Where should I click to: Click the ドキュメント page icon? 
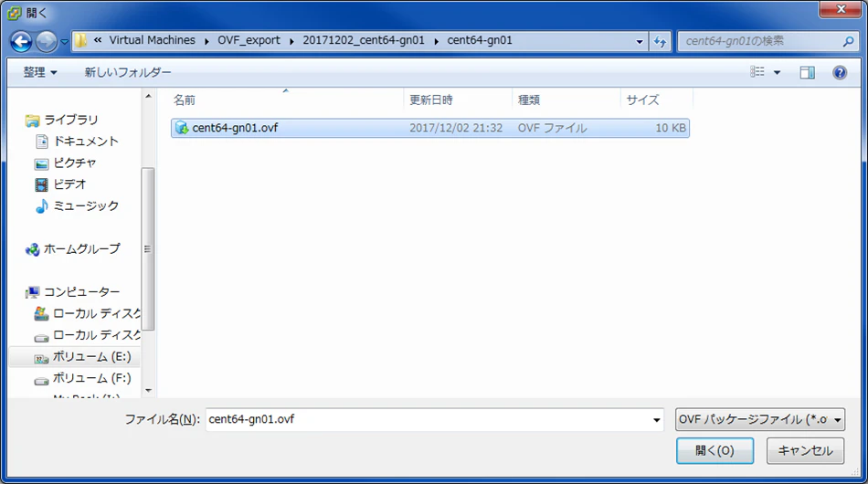coord(41,142)
